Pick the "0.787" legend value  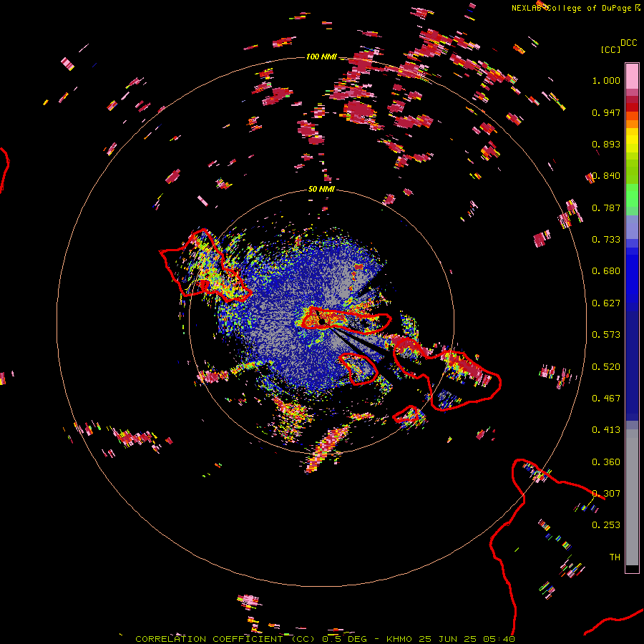click(606, 208)
